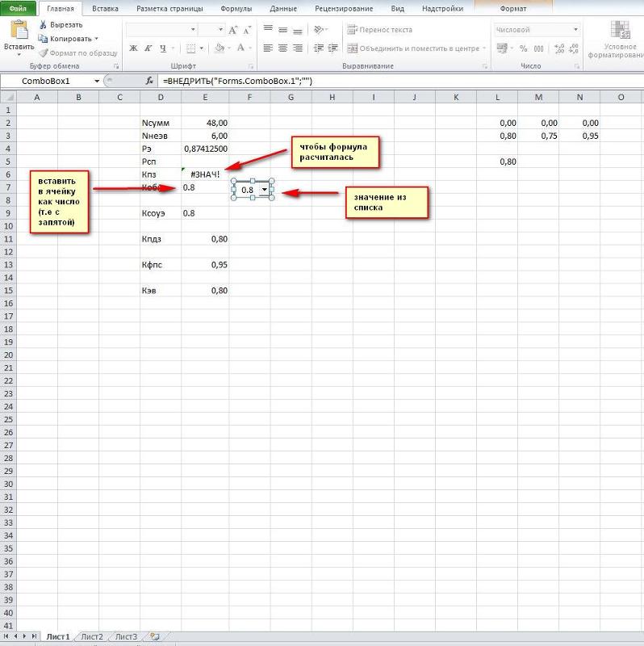Click the increase indent icon
Viewport: 644px width, 646px height.
tap(332, 48)
